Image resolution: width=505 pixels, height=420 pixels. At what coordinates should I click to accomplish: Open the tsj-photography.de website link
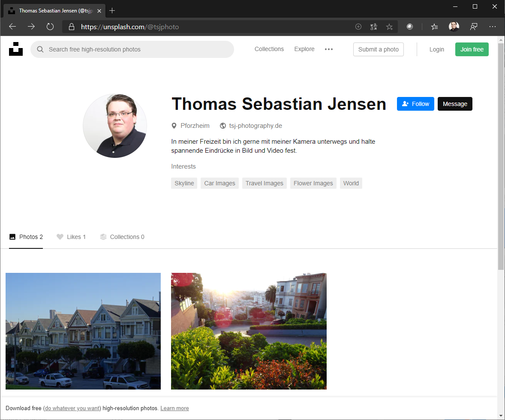(255, 126)
